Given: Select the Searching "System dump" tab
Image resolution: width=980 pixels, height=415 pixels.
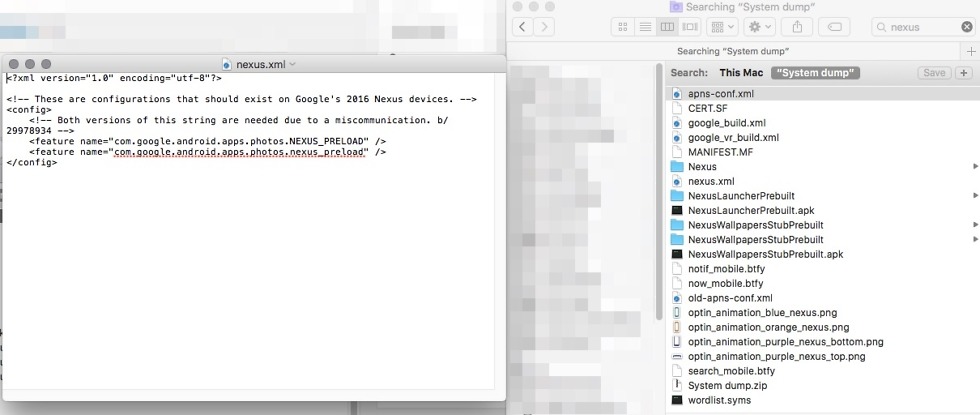Looking at the screenshot, I should click(x=733, y=51).
